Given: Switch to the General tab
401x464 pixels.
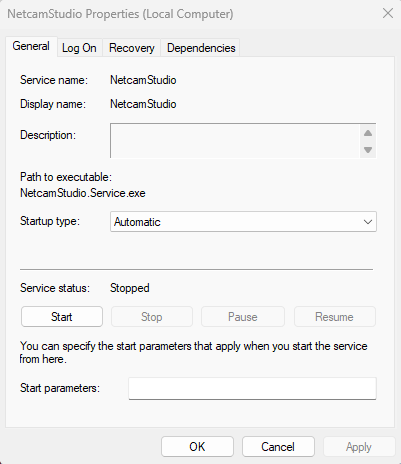Looking at the screenshot, I should point(31,46).
